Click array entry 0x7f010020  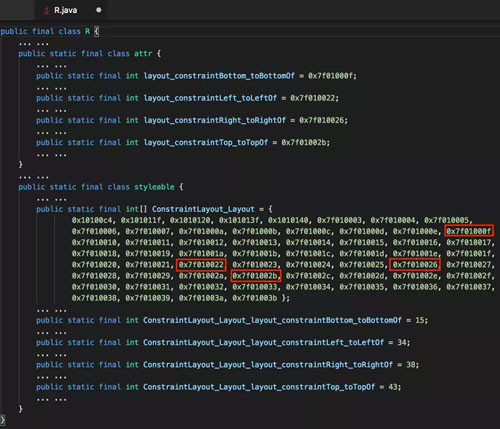point(94,265)
